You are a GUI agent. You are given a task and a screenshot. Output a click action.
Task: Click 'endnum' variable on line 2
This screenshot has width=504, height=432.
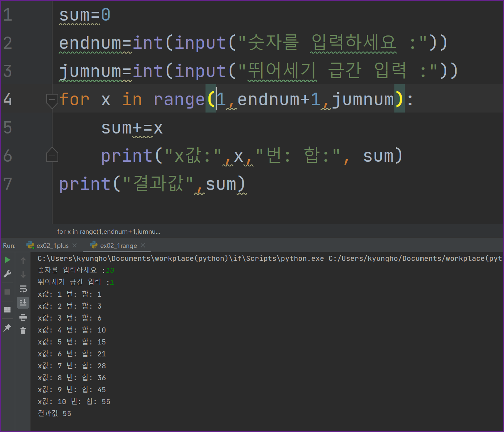[x=90, y=43]
